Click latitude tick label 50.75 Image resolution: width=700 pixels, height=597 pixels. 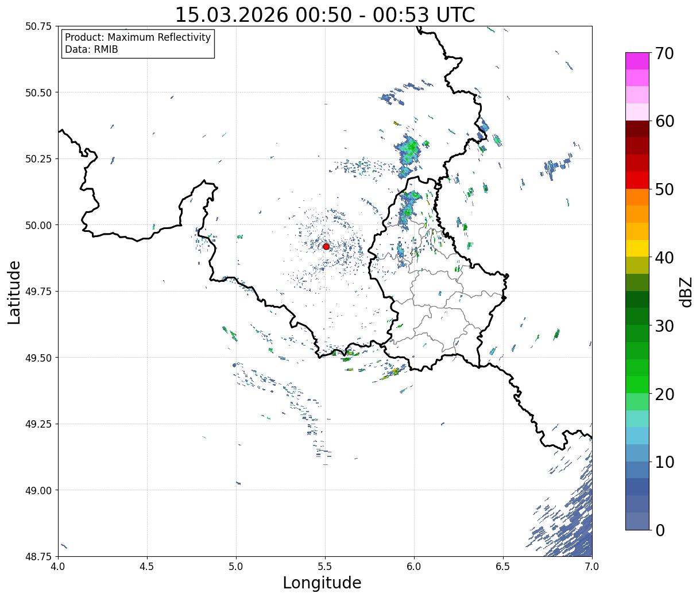[x=38, y=26]
